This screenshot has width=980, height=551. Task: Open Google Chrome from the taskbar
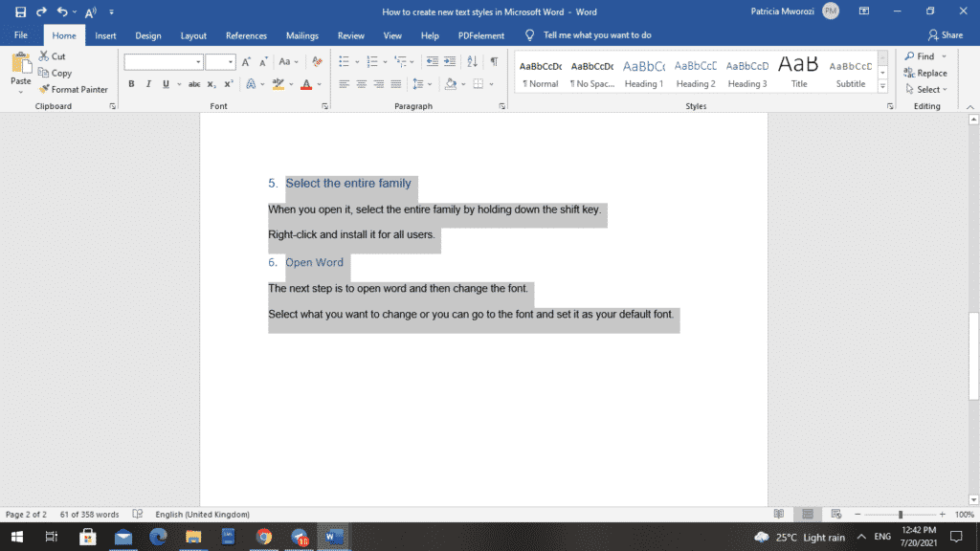pyautogui.click(x=264, y=537)
